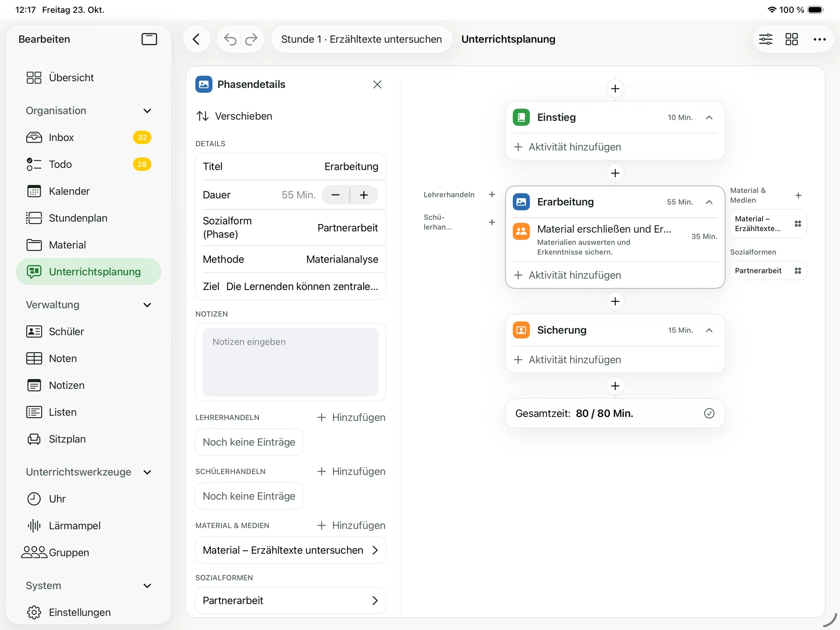Screen dimensions: 840x630
Task: Open the more options ellipsis menu
Action: [819, 39]
